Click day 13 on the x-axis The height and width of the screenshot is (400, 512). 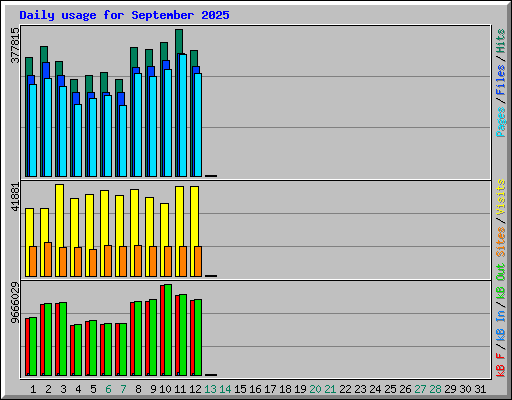point(210,389)
